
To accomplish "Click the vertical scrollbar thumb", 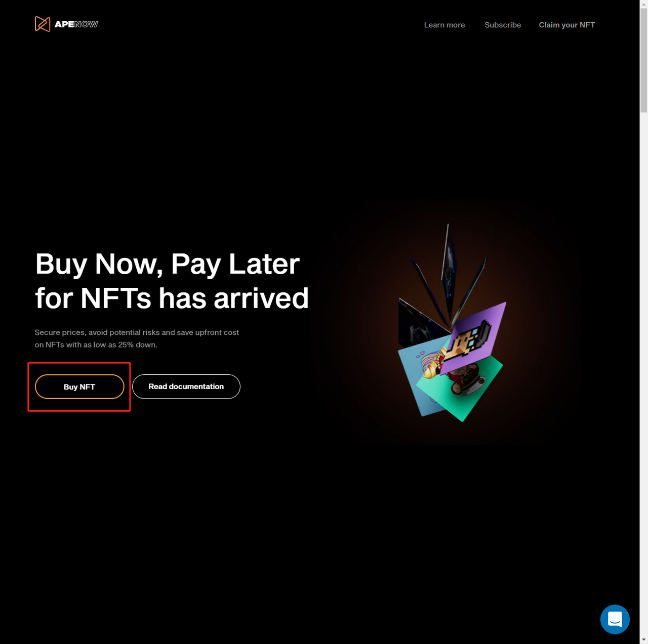I will point(643,61).
